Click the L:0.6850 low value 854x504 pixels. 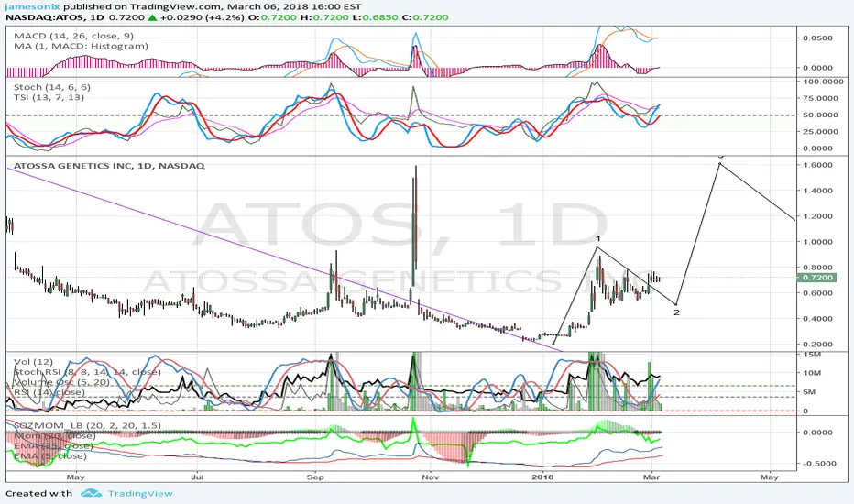coord(375,17)
